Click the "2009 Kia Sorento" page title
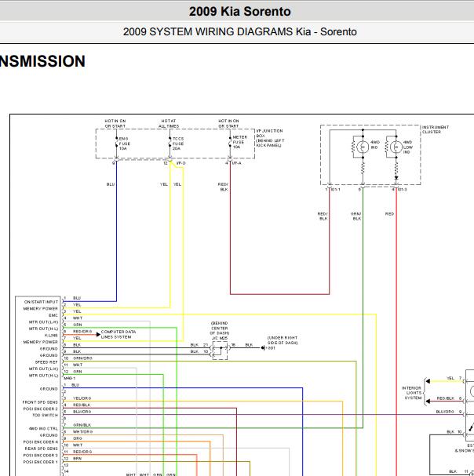The height and width of the screenshot is (476, 474). [239, 12]
